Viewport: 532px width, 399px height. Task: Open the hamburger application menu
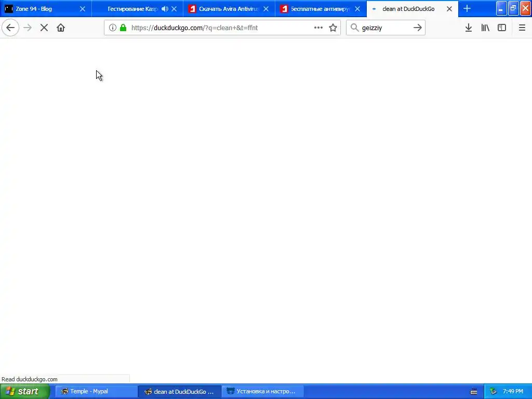point(522,28)
